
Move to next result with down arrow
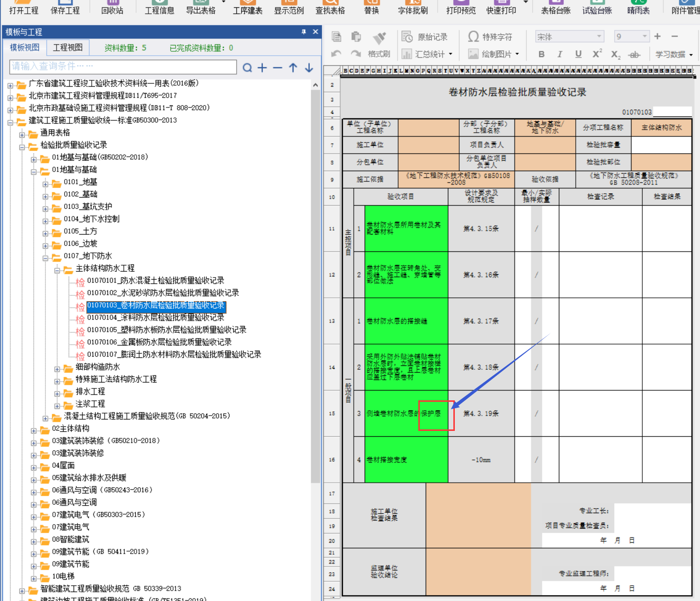click(309, 68)
